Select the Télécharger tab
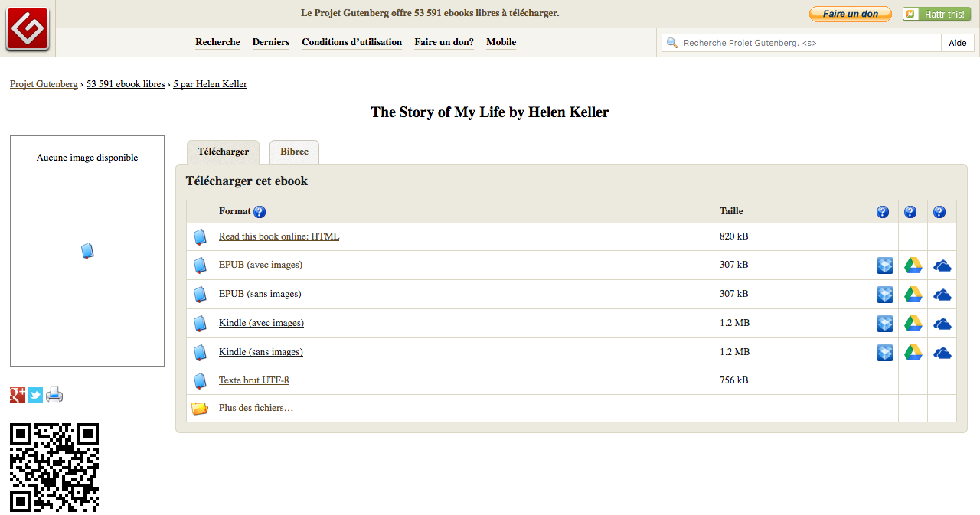The image size is (980, 515). point(223,152)
